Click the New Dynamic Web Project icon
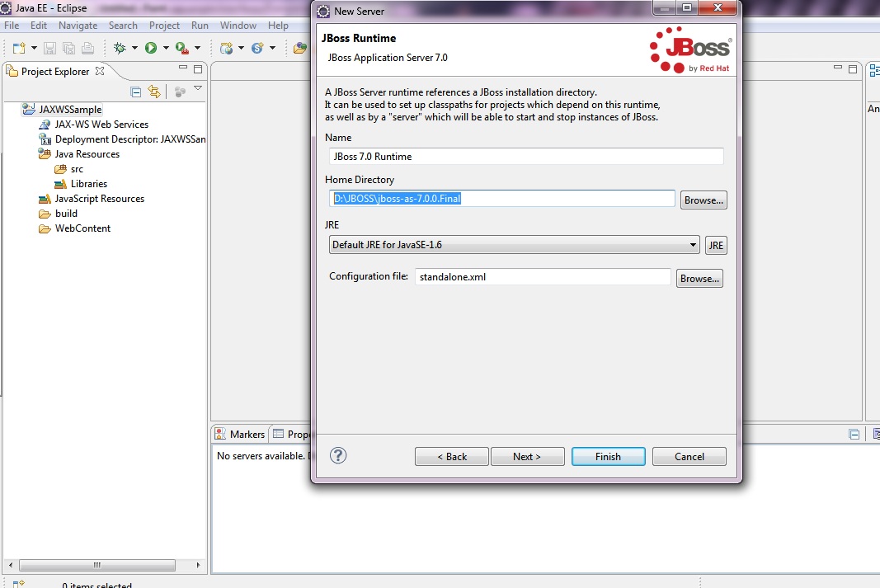Image resolution: width=880 pixels, height=588 pixels. click(226, 49)
